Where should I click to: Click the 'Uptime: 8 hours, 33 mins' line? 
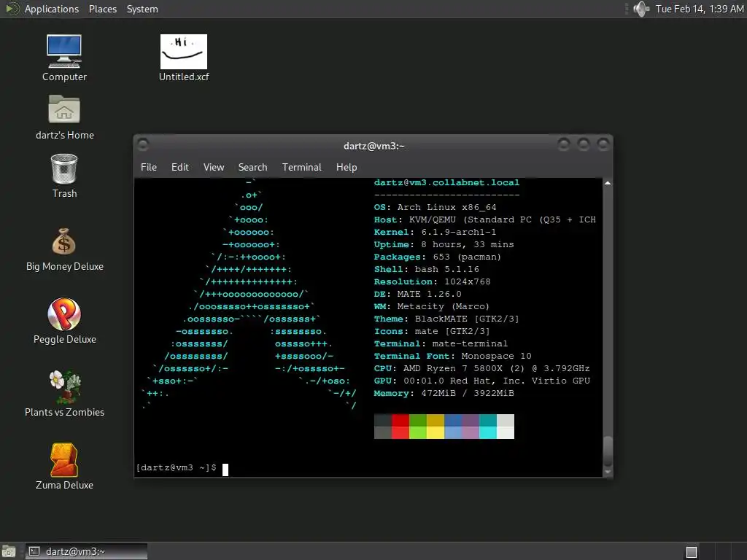tap(444, 244)
